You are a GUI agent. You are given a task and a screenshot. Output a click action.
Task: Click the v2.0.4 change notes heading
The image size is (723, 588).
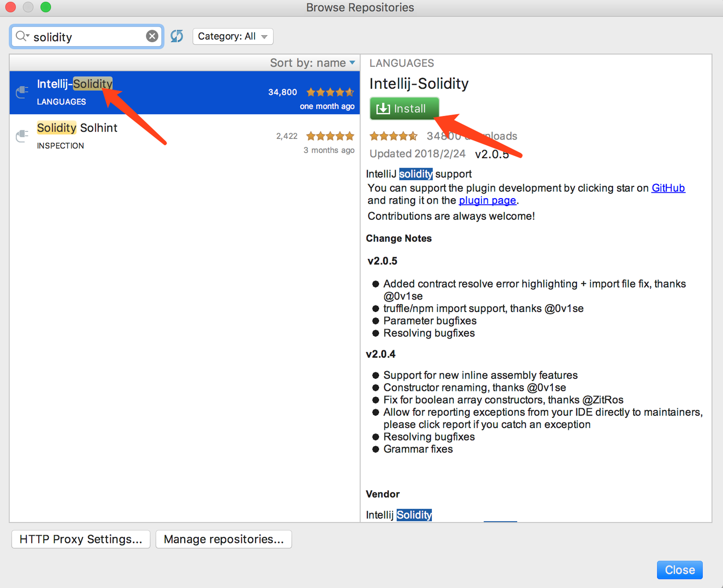point(381,354)
